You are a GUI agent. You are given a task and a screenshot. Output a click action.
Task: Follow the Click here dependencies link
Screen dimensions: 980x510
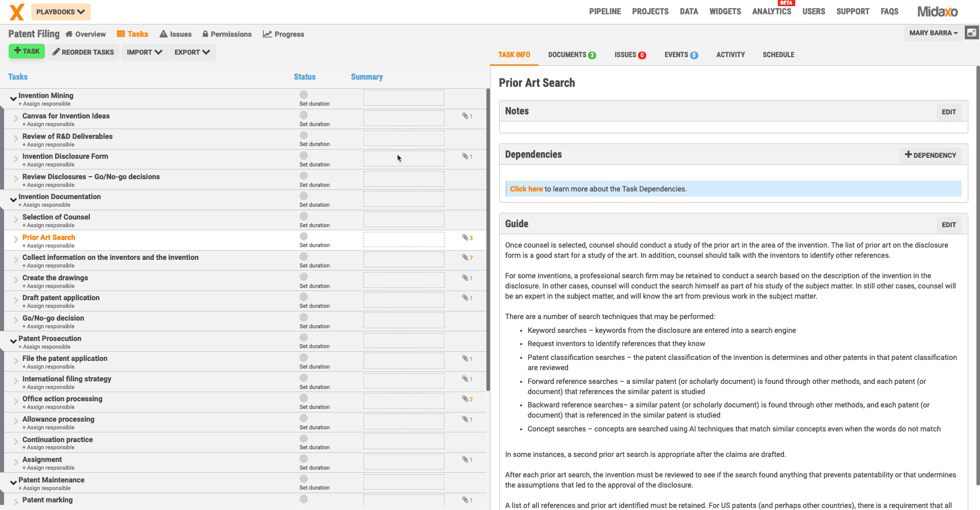click(x=526, y=189)
